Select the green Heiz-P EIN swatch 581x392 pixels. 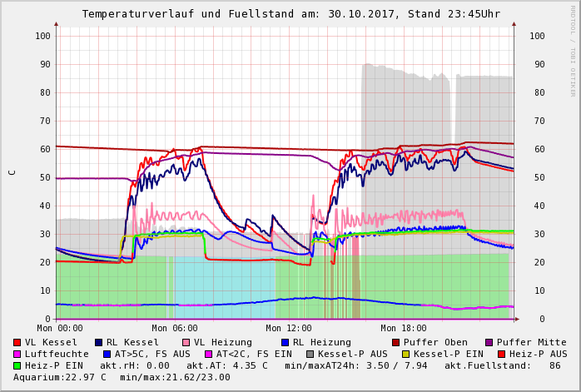(x=17, y=365)
